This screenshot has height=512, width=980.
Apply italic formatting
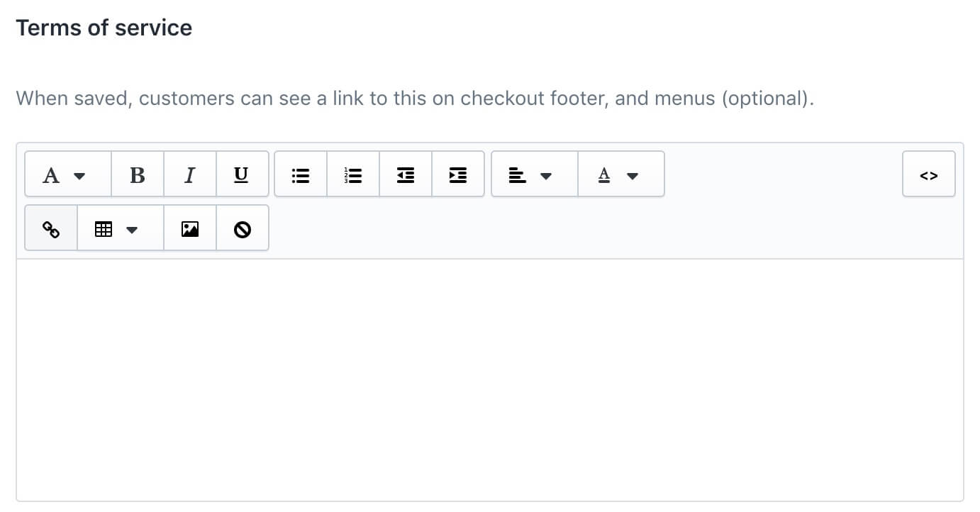190,174
